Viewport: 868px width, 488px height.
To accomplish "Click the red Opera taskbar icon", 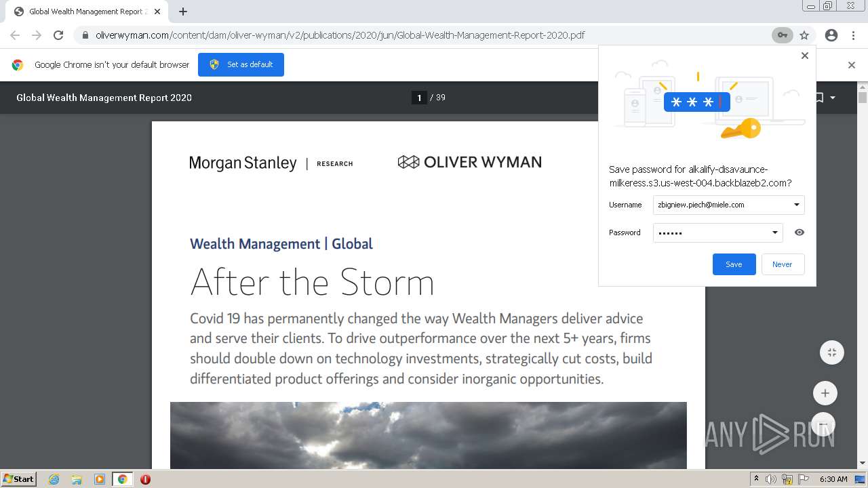I will (145, 479).
